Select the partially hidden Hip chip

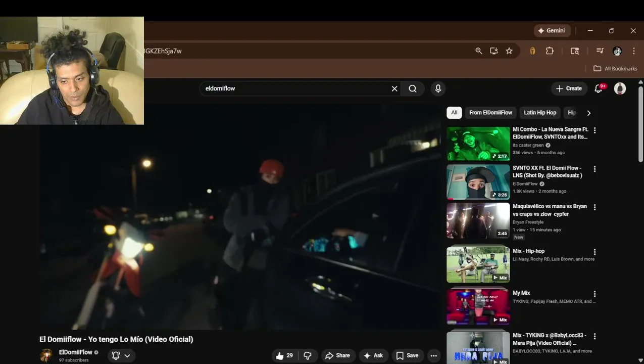[571, 113]
